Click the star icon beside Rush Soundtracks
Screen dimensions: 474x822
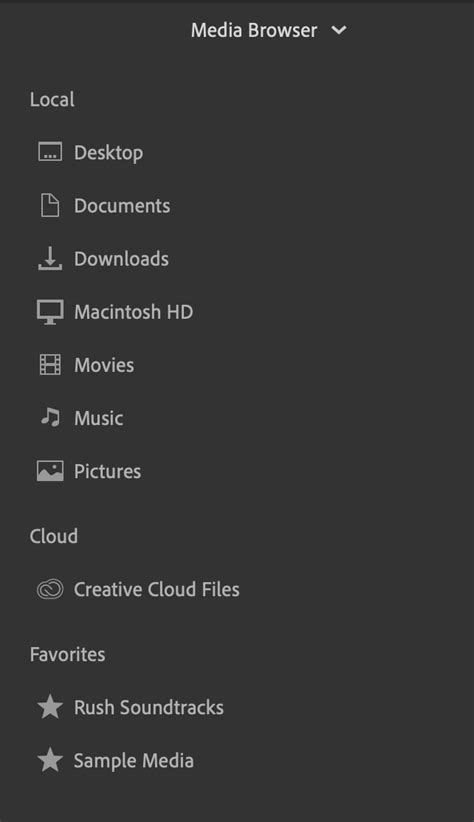pos(50,707)
